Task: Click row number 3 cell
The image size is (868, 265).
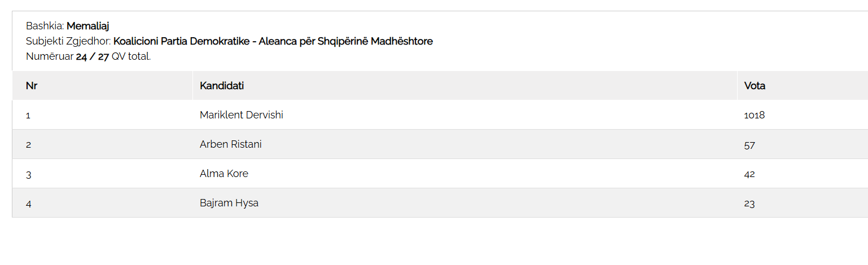Action: pos(28,174)
